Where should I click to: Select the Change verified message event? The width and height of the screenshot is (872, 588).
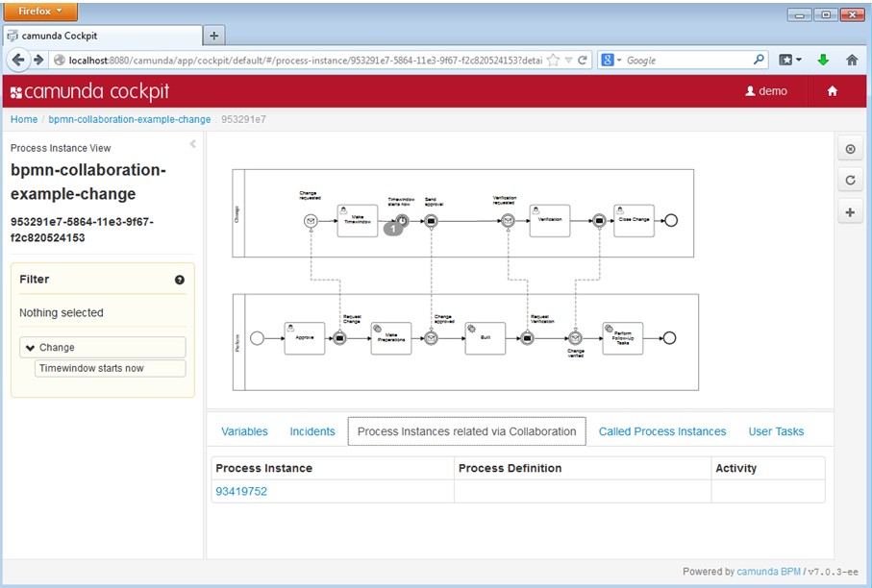click(x=576, y=338)
